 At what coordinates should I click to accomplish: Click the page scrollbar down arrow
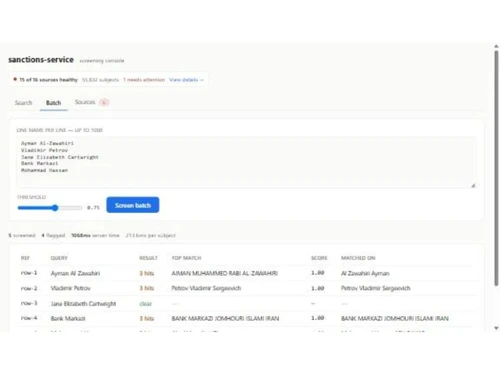pos(496,328)
